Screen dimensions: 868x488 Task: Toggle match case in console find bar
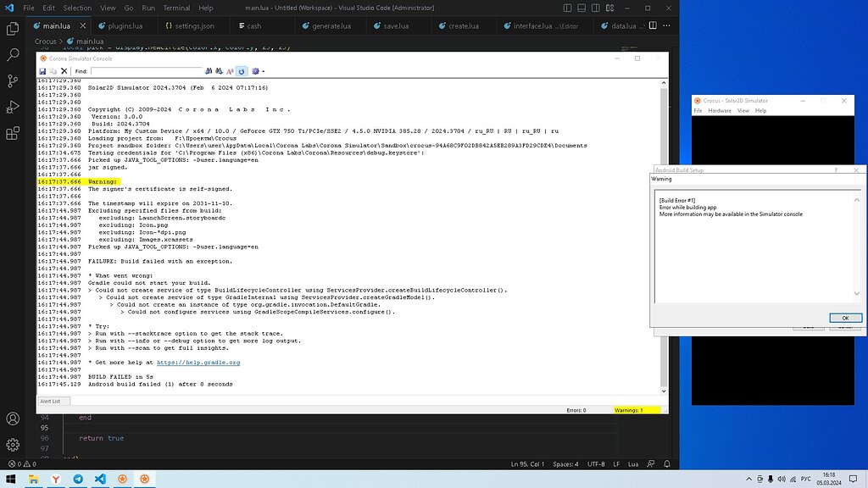[231, 72]
